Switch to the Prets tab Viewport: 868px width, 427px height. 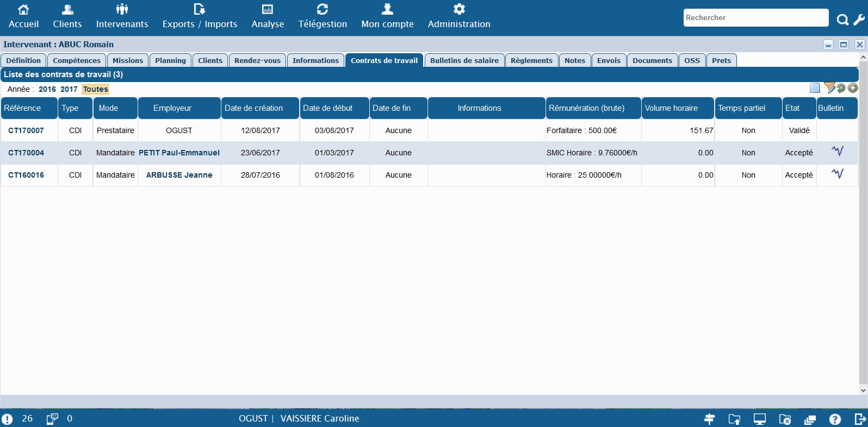click(x=722, y=60)
